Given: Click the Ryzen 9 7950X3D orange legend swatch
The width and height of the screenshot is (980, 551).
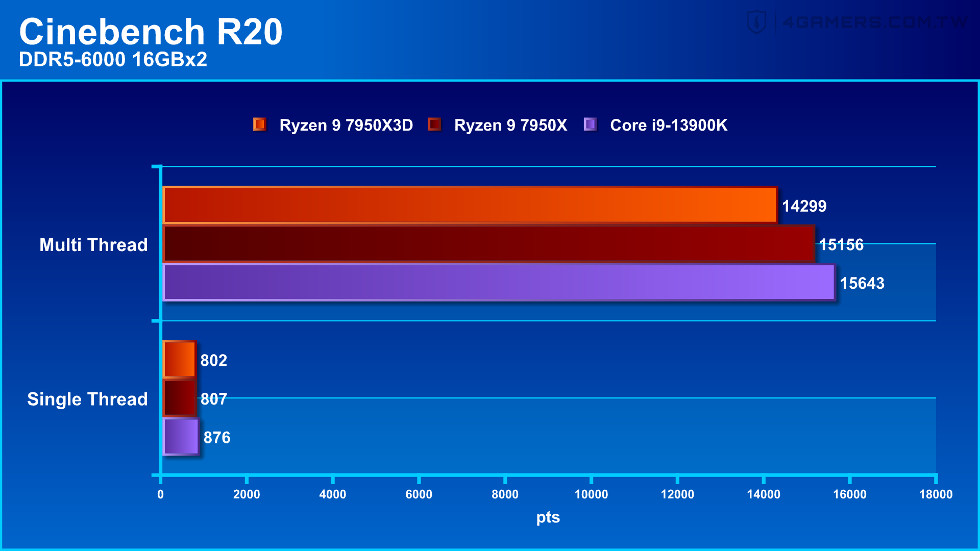Looking at the screenshot, I should (x=260, y=124).
